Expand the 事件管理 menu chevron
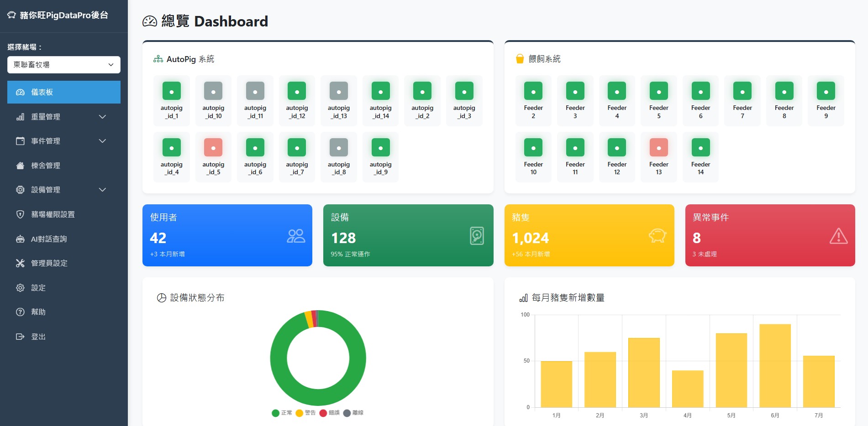Screen dimensions: 868x426 pos(102,141)
